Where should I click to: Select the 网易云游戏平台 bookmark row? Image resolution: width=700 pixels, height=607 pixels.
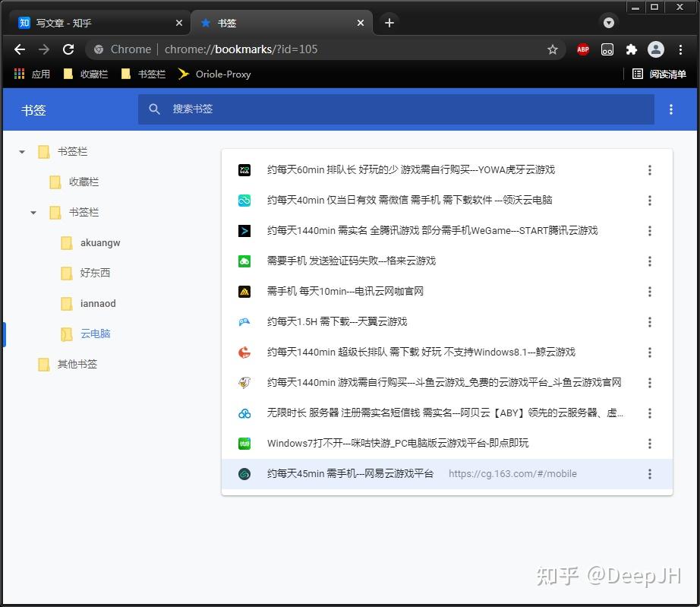pos(447,474)
